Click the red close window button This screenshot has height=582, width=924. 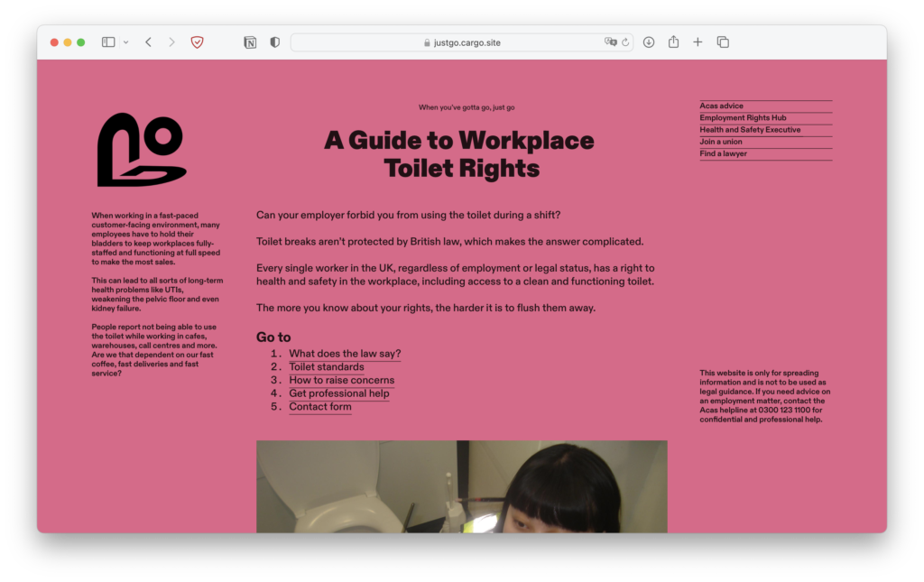pos(54,42)
